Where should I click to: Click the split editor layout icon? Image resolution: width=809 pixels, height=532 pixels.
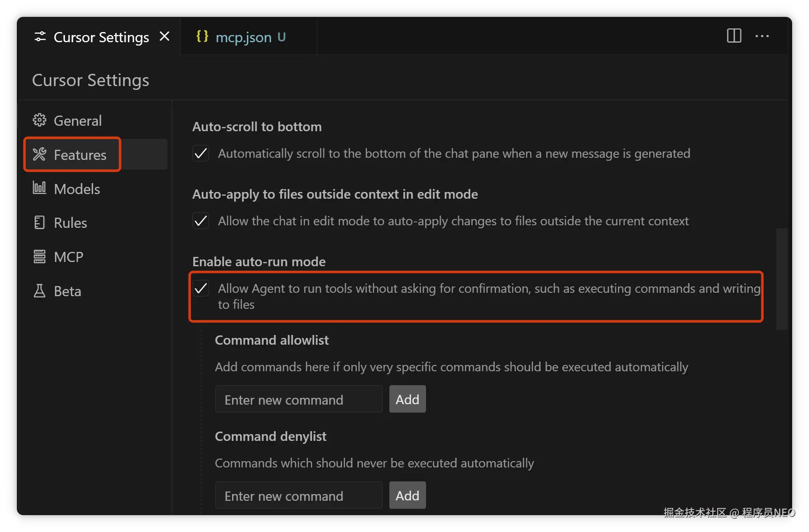(734, 36)
